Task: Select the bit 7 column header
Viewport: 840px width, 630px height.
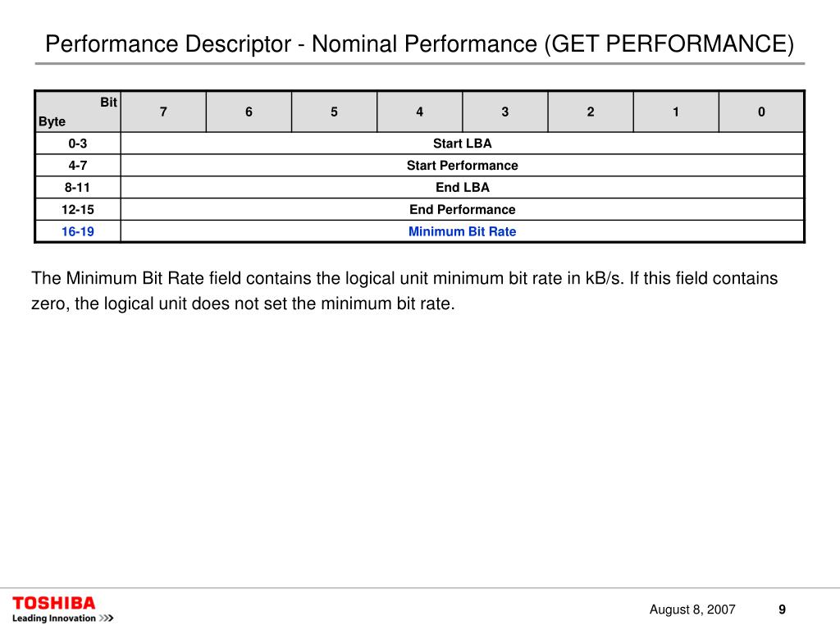Action: pyautogui.click(x=163, y=112)
